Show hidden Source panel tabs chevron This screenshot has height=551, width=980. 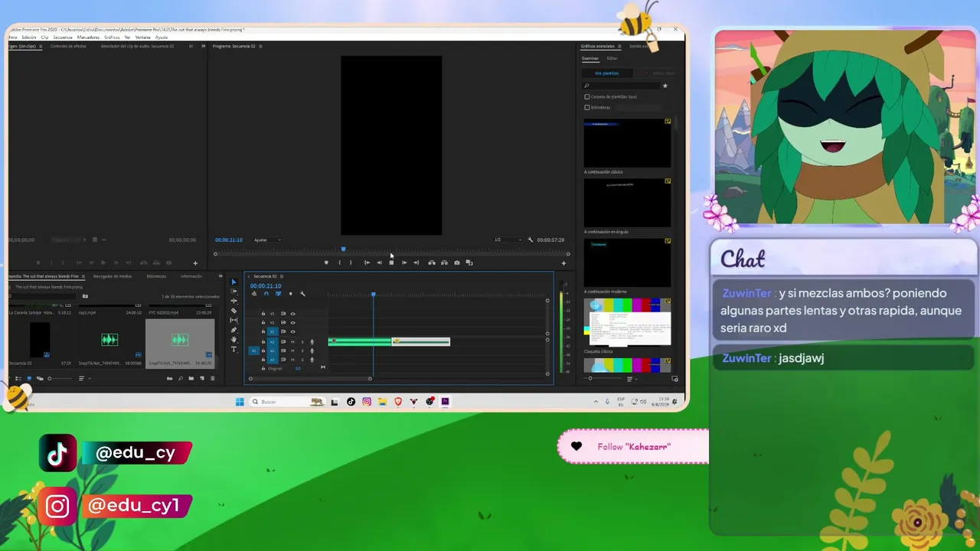[203, 46]
